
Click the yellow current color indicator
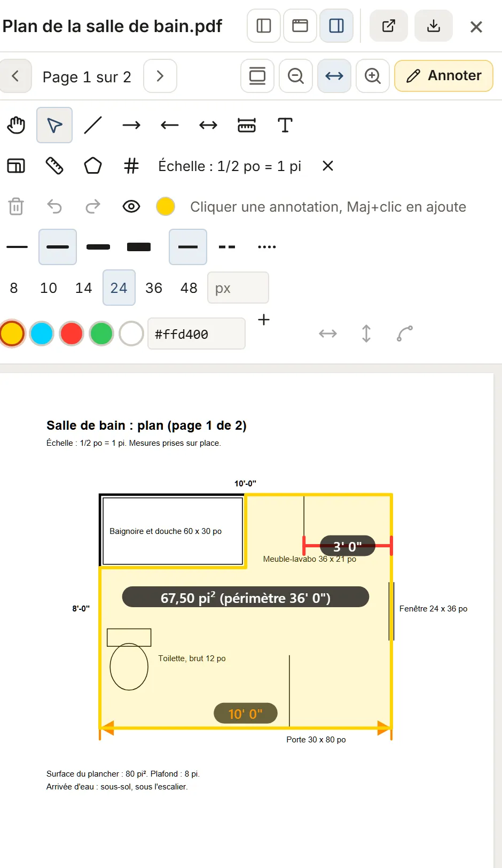(166, 206)
